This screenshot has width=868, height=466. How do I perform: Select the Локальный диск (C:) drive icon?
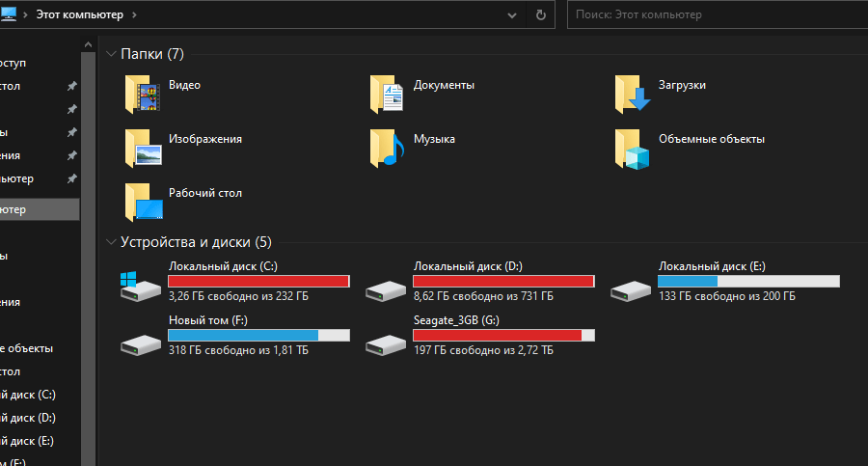138,285
